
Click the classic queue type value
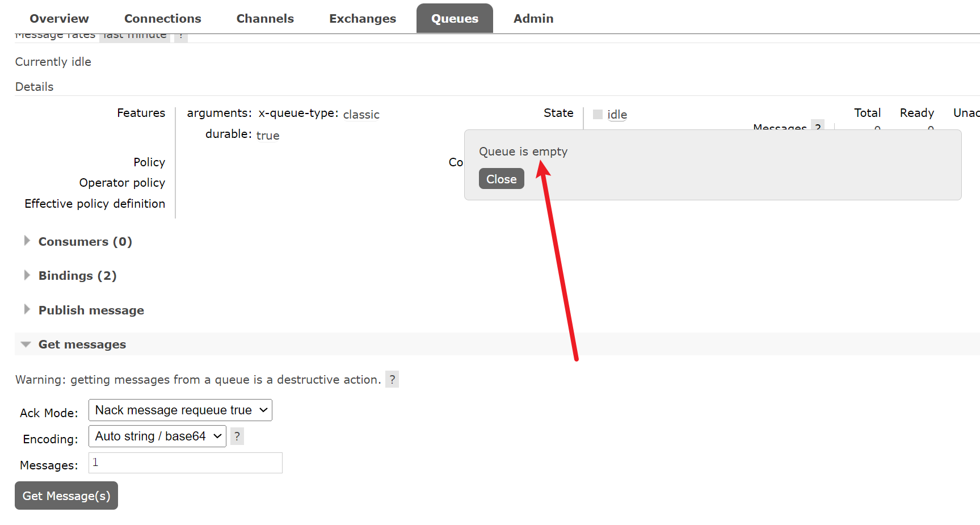(361, 115)
